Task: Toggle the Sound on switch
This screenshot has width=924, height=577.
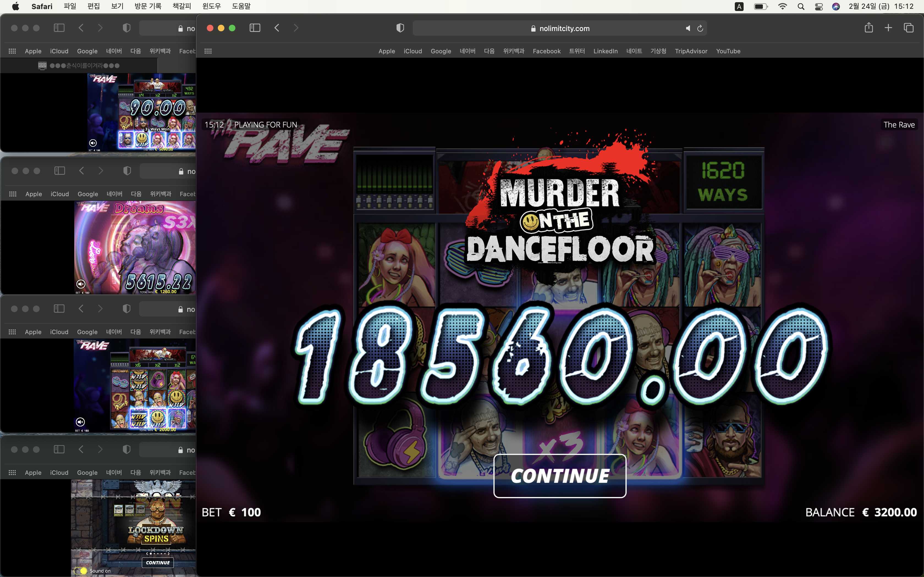Action: [x=81, y=571]
